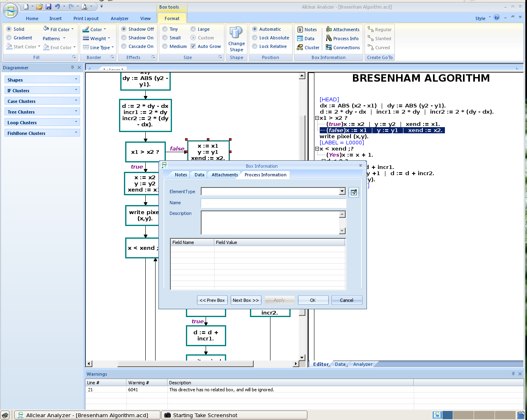The image size is (527, 420).
Task: Open the Attachments icon on the ribbon
Action: 343,29
